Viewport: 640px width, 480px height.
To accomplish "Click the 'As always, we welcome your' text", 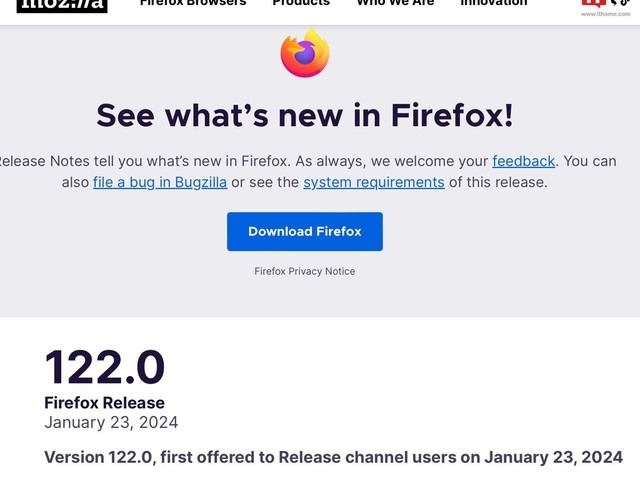I will click(x=392, y=161).
